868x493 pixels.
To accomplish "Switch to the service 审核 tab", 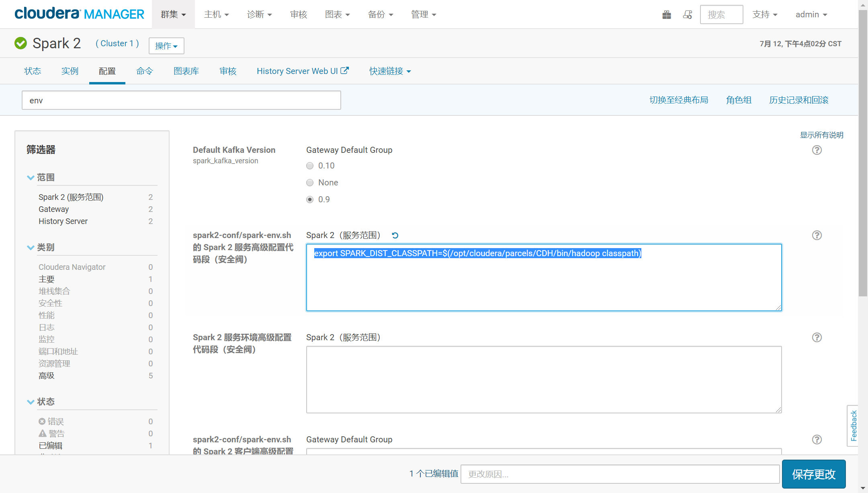I will (228, 71).
